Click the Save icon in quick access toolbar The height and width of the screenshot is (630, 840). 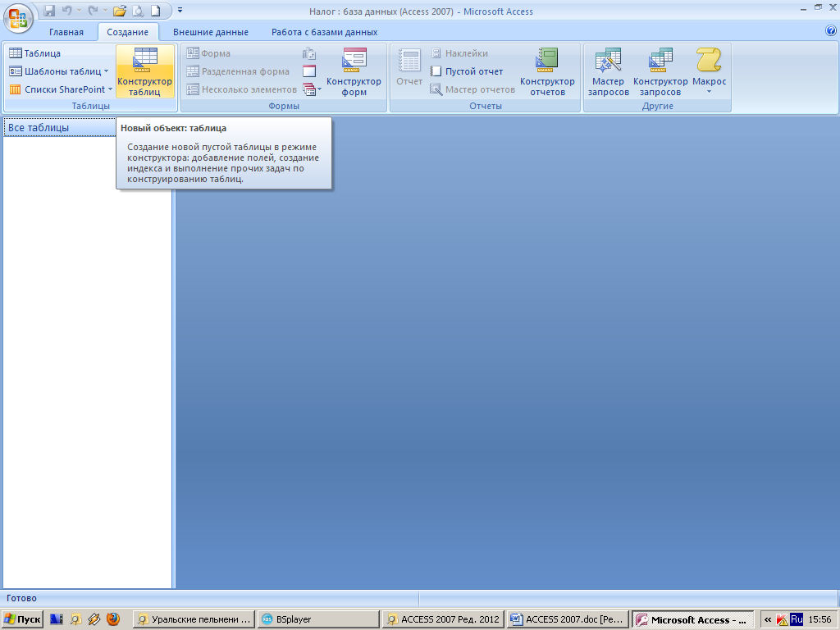pyautogui.click(x=49, y=10)
